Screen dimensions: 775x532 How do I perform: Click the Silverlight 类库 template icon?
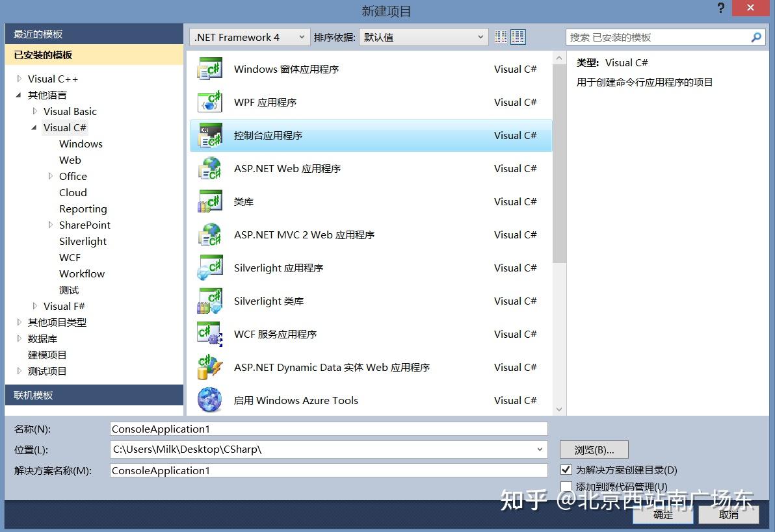[209, 301]
